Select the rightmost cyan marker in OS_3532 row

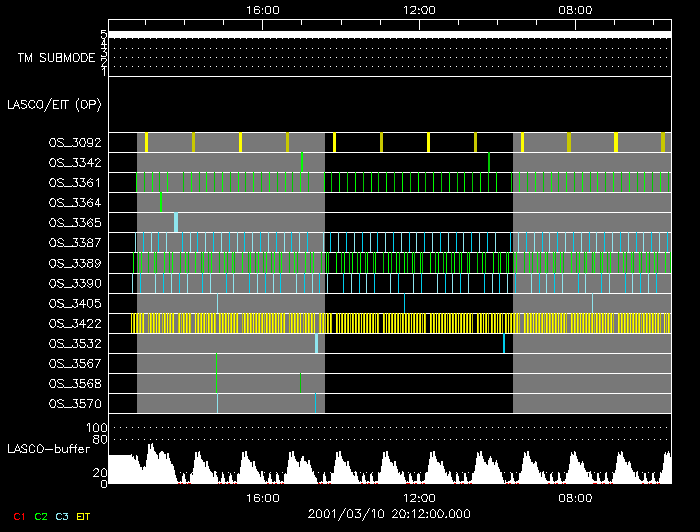point(503,343)
